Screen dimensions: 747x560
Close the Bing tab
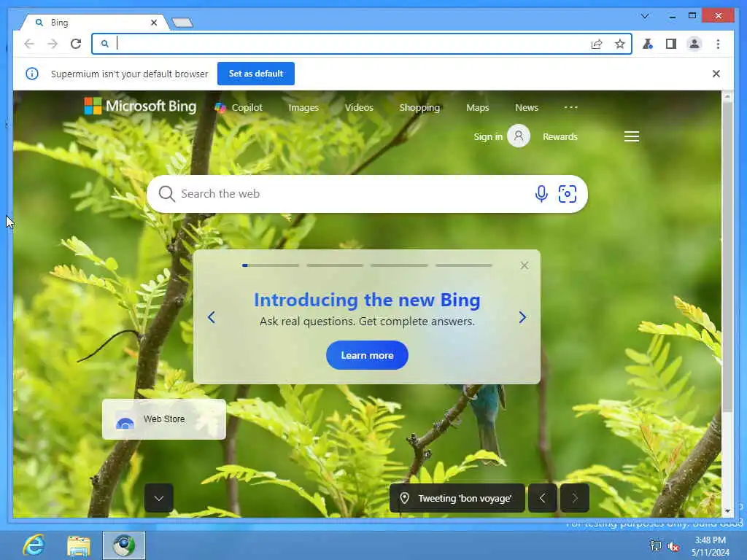point(154,23)
